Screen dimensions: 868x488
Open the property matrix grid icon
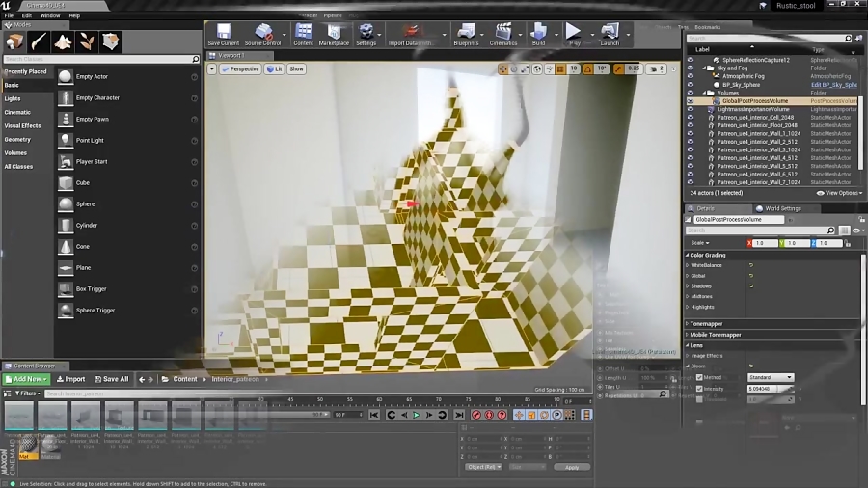[x=844, y=230]
